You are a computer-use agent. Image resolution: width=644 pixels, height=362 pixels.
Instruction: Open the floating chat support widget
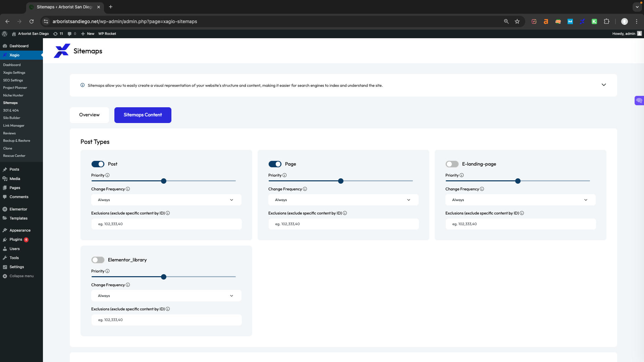(639, 101)
